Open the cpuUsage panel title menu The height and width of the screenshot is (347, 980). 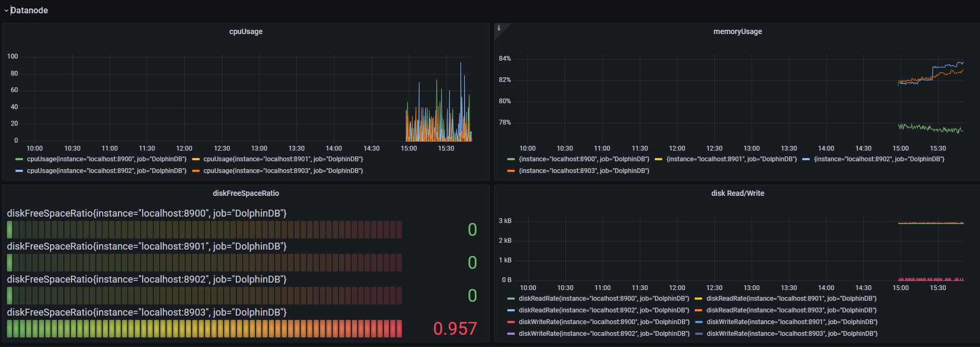(246, 32)
